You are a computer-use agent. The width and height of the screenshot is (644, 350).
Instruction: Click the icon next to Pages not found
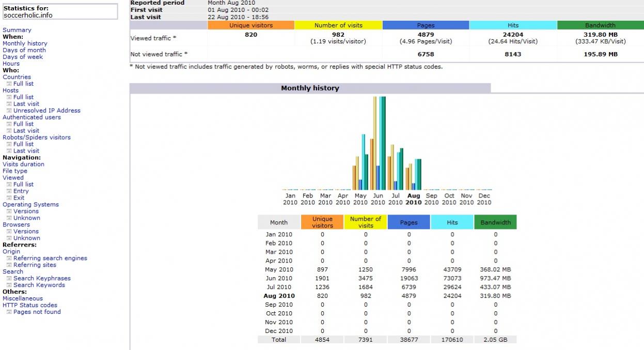[9, 312]
